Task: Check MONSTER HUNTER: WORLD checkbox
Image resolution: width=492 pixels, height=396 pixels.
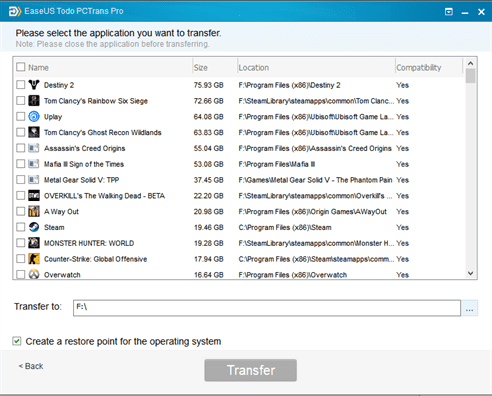Action: point(21,243)
